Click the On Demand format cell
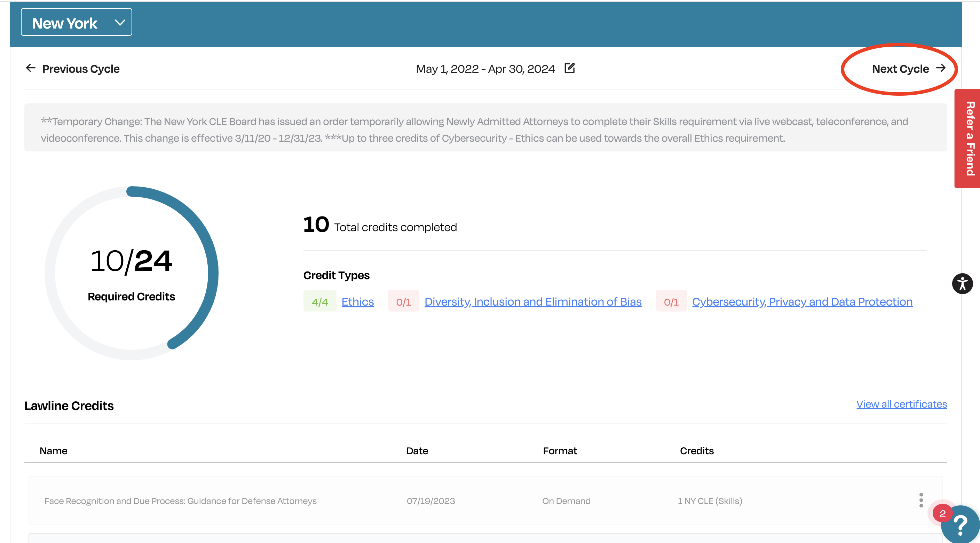Screen dimensions: 980x543 point(566,501)
